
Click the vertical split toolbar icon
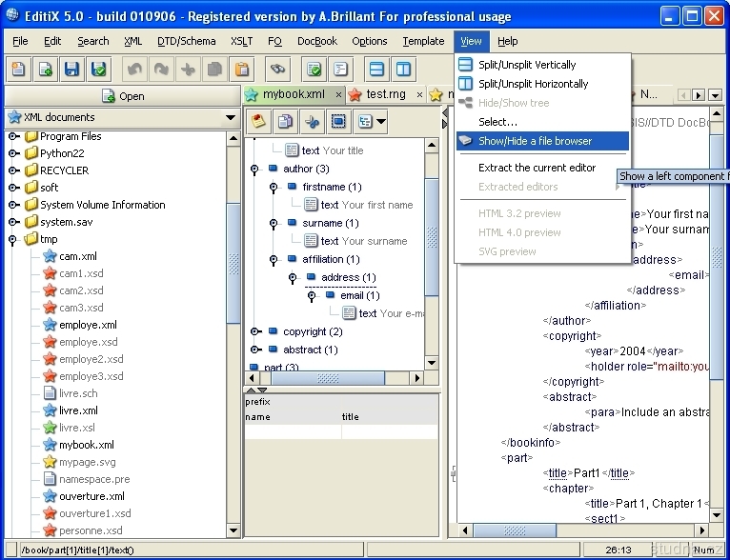(376, 70)
